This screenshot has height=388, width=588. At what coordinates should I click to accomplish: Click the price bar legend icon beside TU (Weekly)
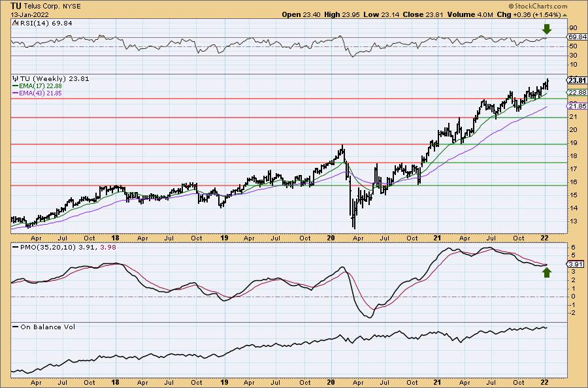pyautogui.click(x=16, y=79)
